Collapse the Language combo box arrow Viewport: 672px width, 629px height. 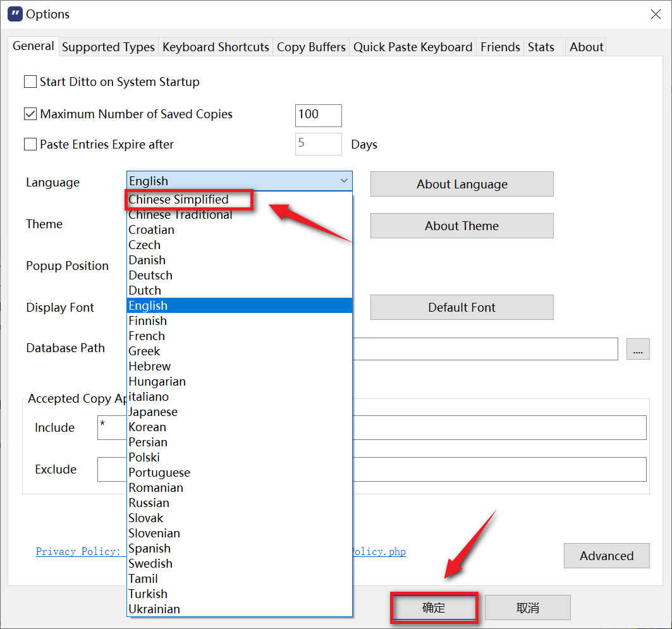344,181
